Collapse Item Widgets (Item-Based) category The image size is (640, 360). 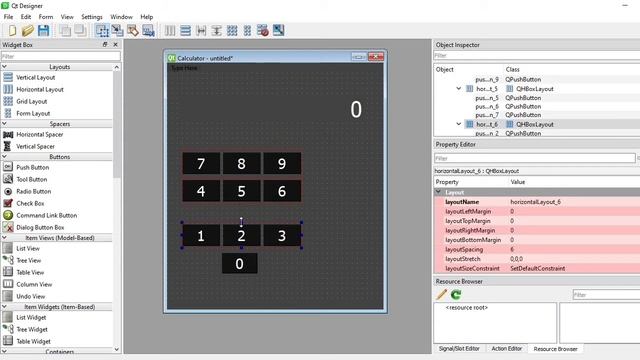[5, 307]
